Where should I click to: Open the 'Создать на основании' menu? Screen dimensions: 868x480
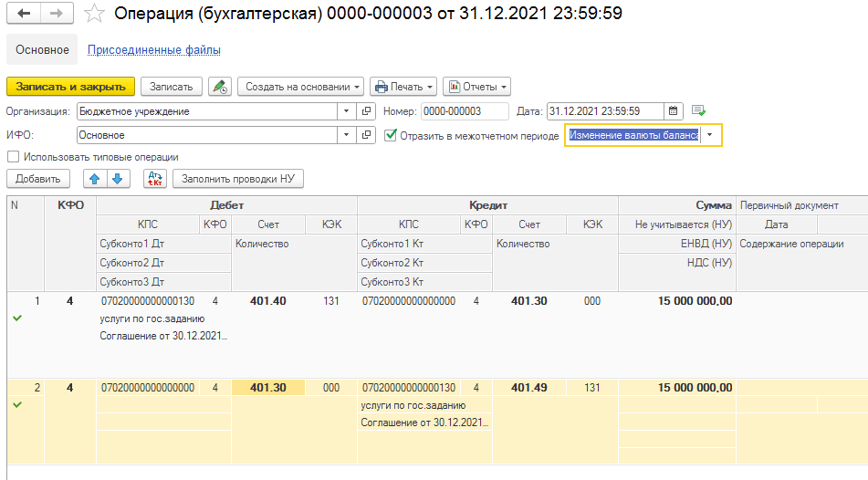coord(300,87)
